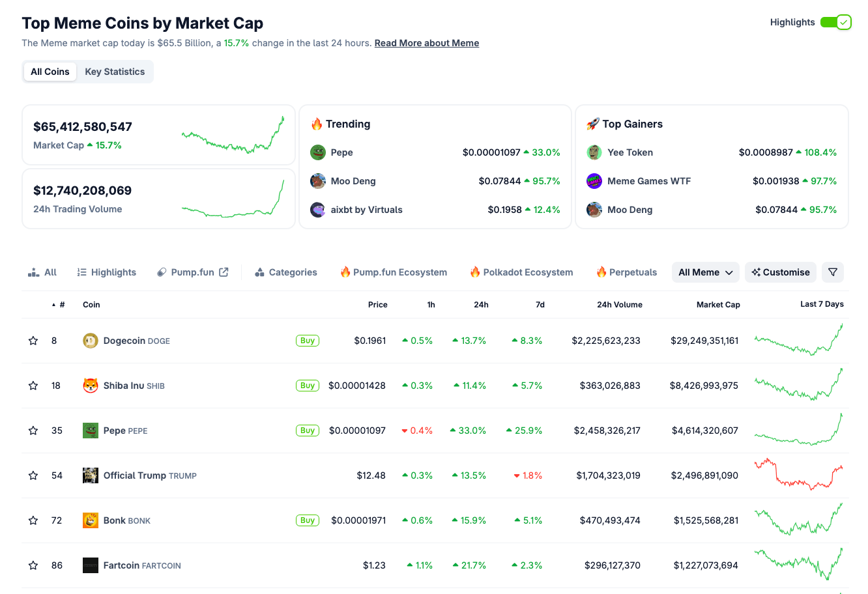This screenshot has width=868, height=594.
Task: Open the All Meme dropdown
Action: coord(706,272)
